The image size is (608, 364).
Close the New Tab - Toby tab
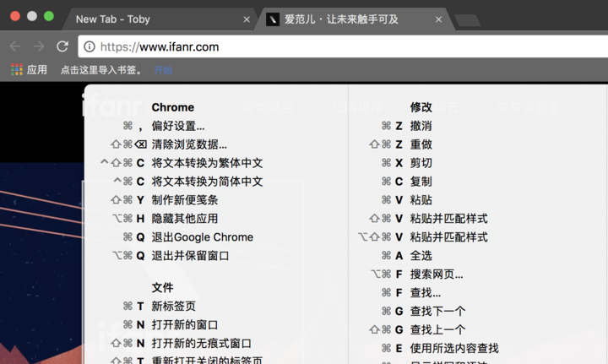247,19
